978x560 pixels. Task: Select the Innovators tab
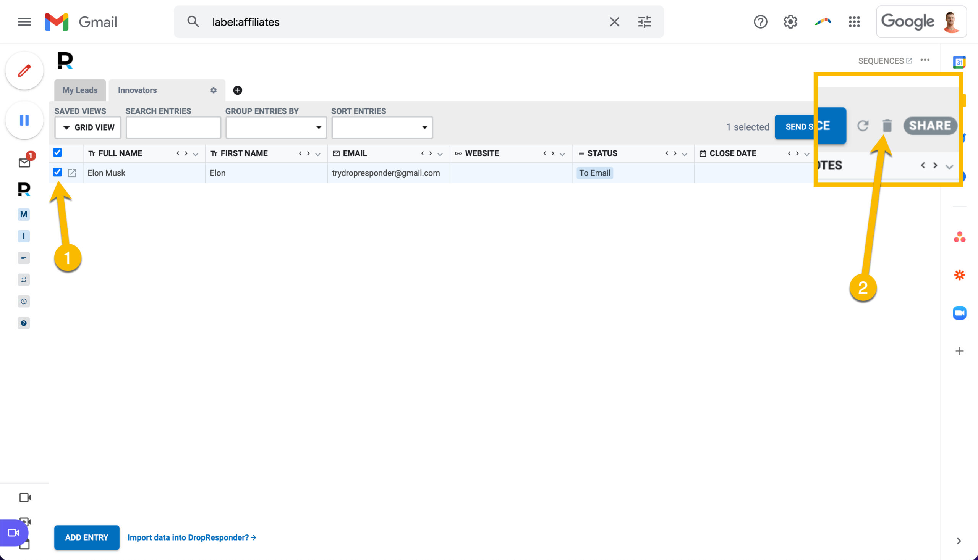pos(138,90)
